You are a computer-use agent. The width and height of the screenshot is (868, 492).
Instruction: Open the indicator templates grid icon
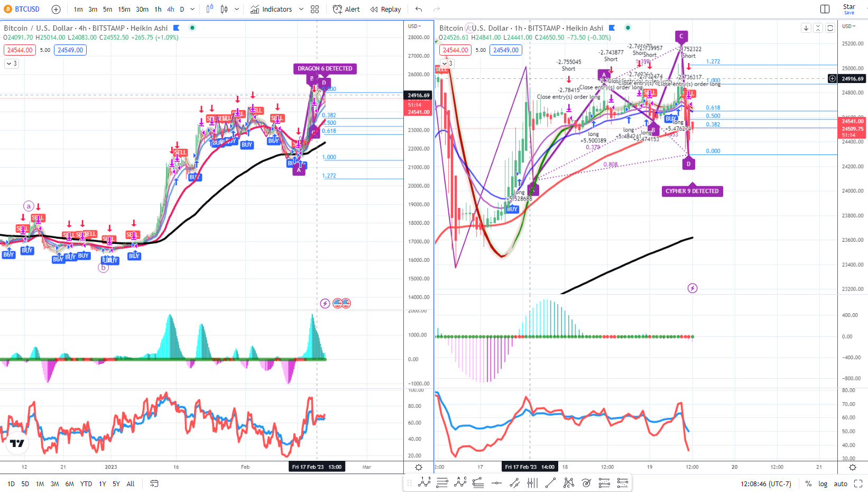point(315,9)
